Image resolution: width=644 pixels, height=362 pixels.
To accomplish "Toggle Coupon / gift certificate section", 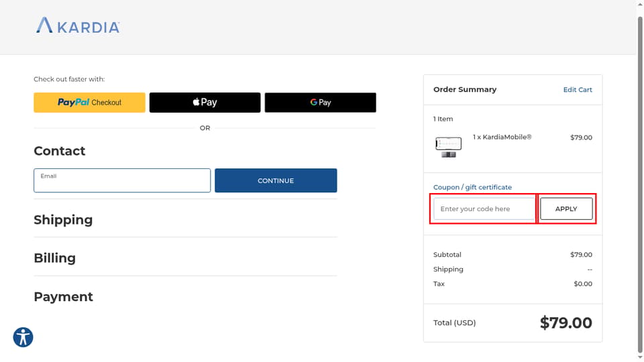I will [x=472, y=187].
